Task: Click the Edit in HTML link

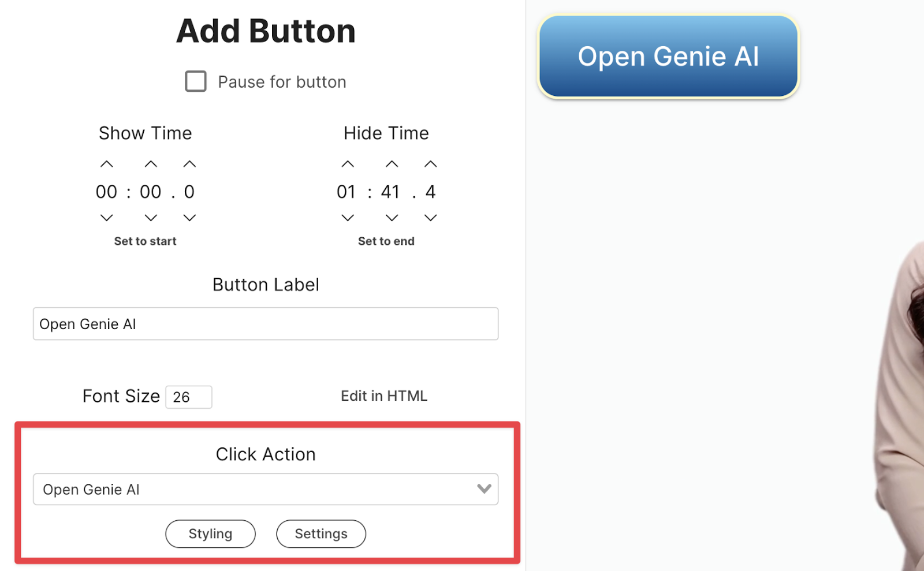Action: tap(384, 396)
